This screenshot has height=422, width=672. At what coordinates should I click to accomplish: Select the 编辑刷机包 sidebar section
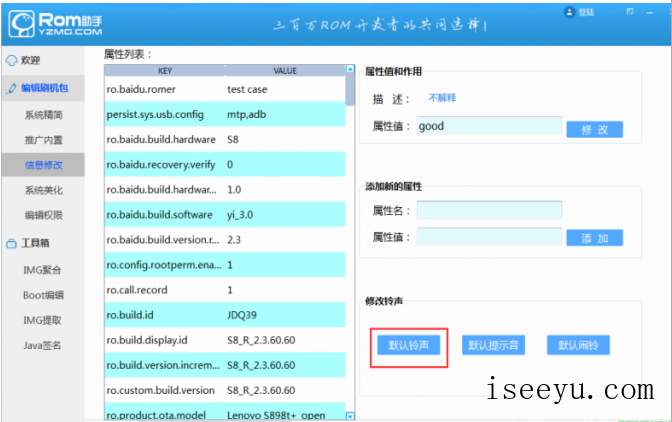pyautogui.click(x=45, y=88)
